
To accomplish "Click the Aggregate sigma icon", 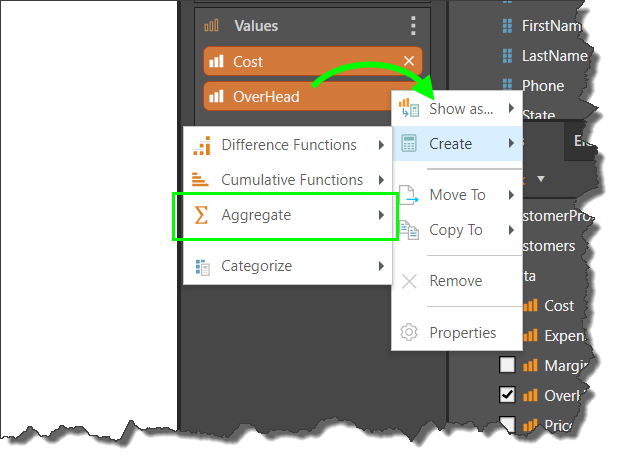I will coord(201,215).
